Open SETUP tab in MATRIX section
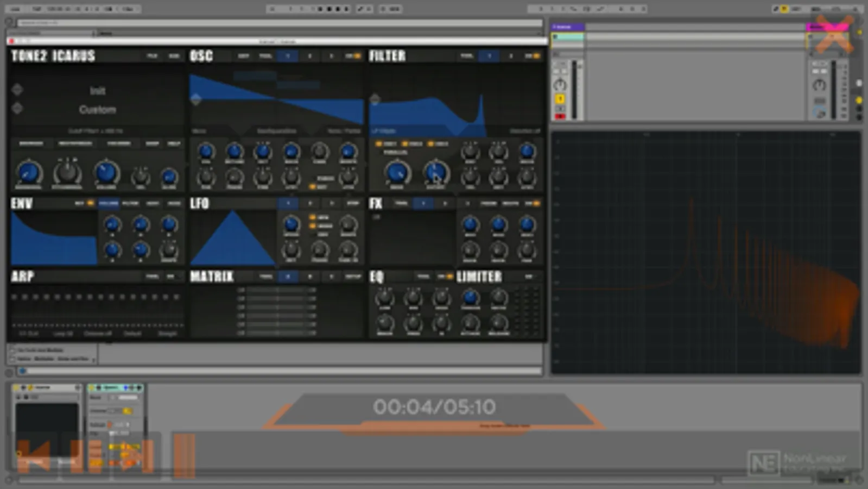The width and height of the screenshot is (868, 489). click(x=353, y=277)
